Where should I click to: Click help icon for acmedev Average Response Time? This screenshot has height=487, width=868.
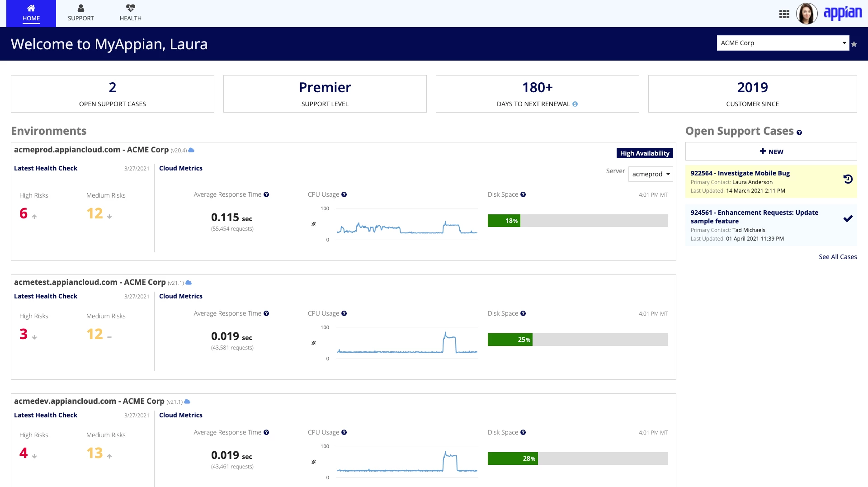pyautogui.click(x=266, y=432)
